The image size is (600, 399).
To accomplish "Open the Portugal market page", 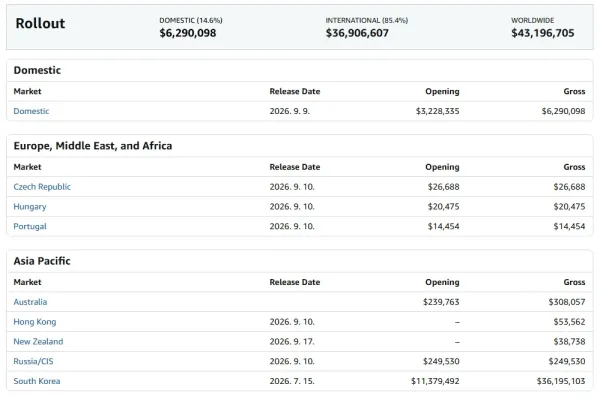I will 30,226.
